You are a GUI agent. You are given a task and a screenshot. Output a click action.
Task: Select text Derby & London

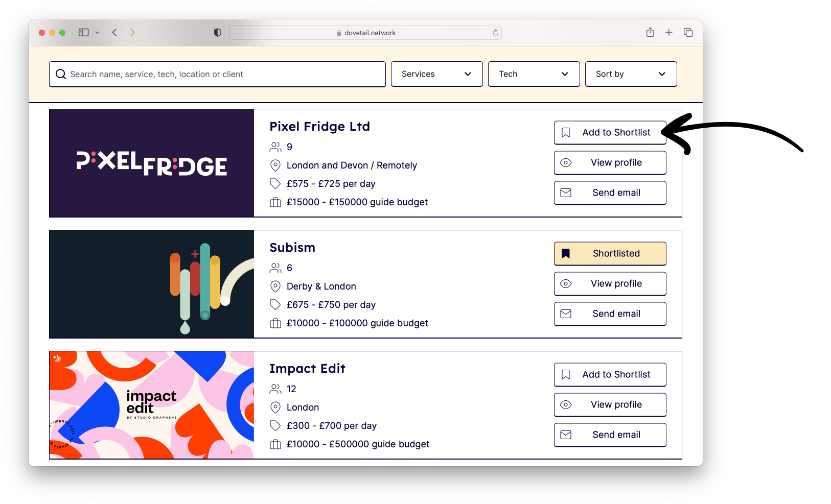(321, 286)
